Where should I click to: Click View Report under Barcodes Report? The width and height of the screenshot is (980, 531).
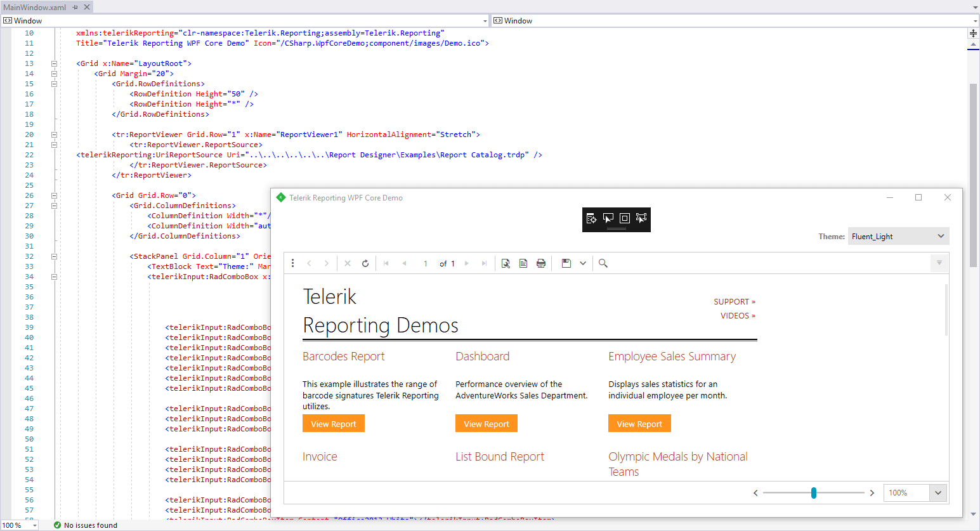pos(334,424)
